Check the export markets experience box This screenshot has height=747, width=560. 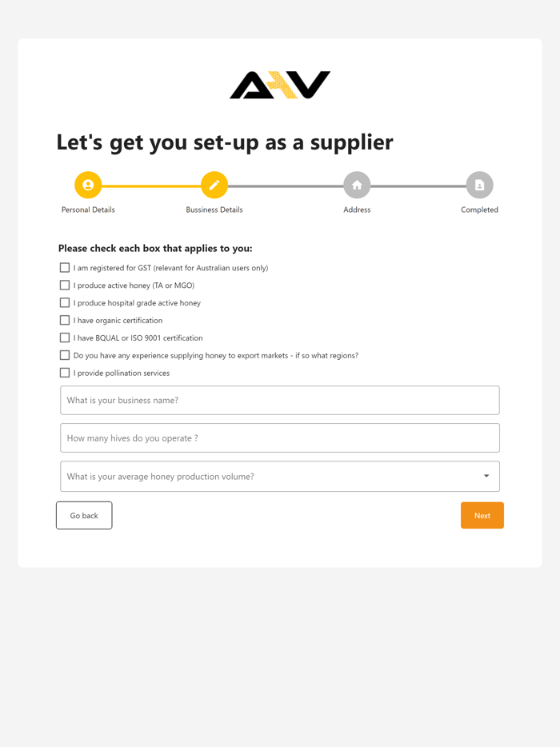click(x=65, y=355)
